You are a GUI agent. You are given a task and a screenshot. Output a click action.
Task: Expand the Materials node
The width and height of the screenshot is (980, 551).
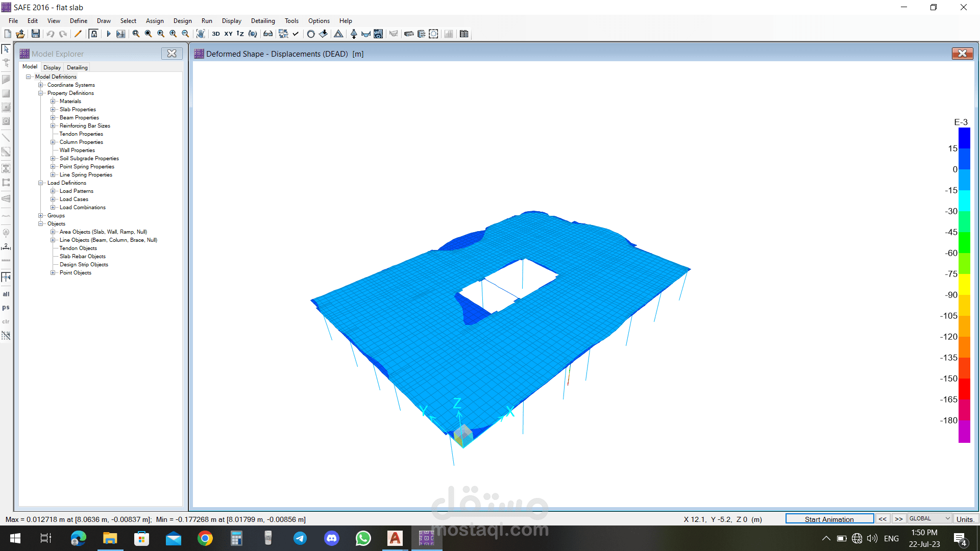click(x=53, y=101)
